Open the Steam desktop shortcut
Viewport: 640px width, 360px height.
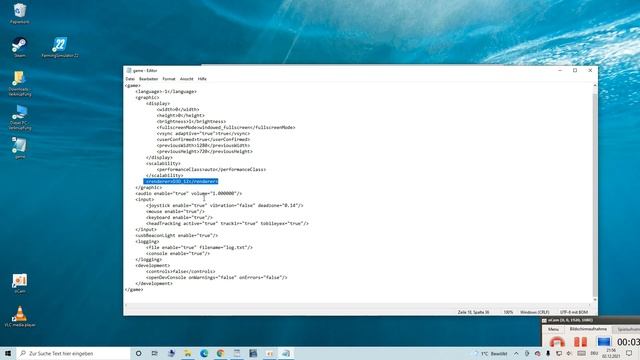tap(19, 47)
